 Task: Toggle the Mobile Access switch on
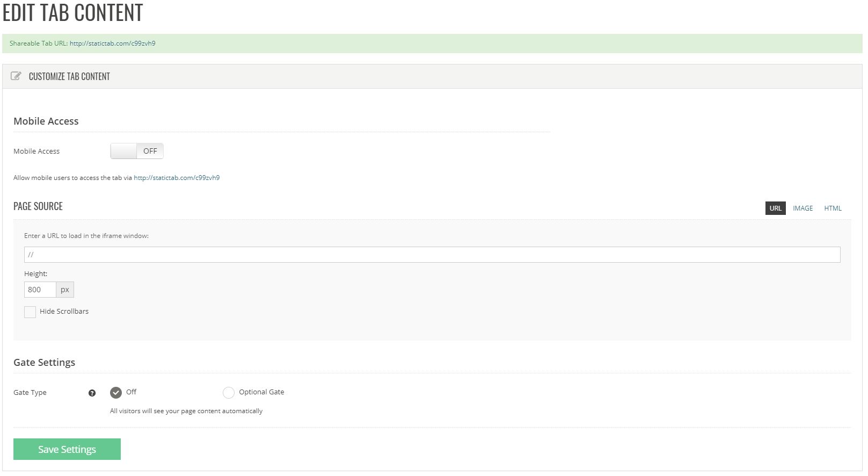pyautogui.click(x=137, y=151)
